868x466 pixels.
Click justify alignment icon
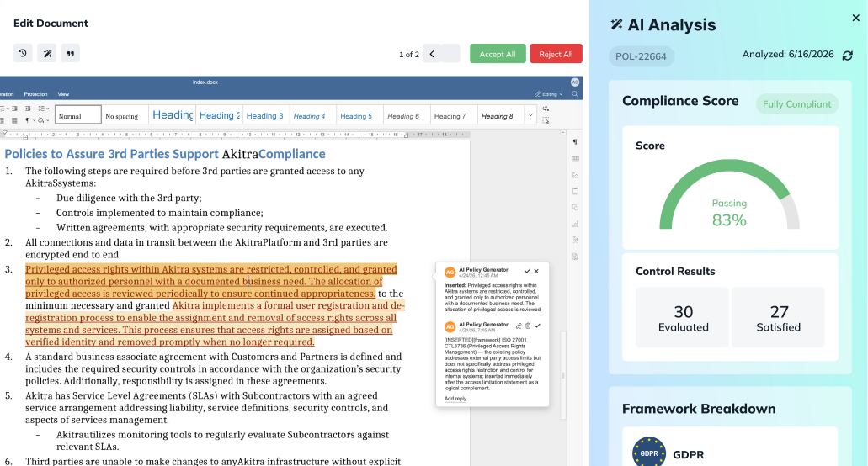click(13, 120)
